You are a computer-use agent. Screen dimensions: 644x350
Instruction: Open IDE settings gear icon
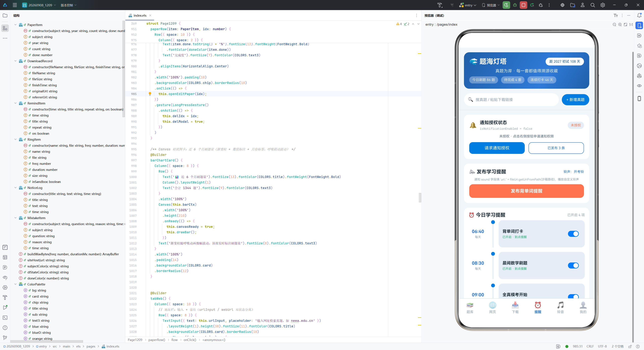tap(603, 5)
